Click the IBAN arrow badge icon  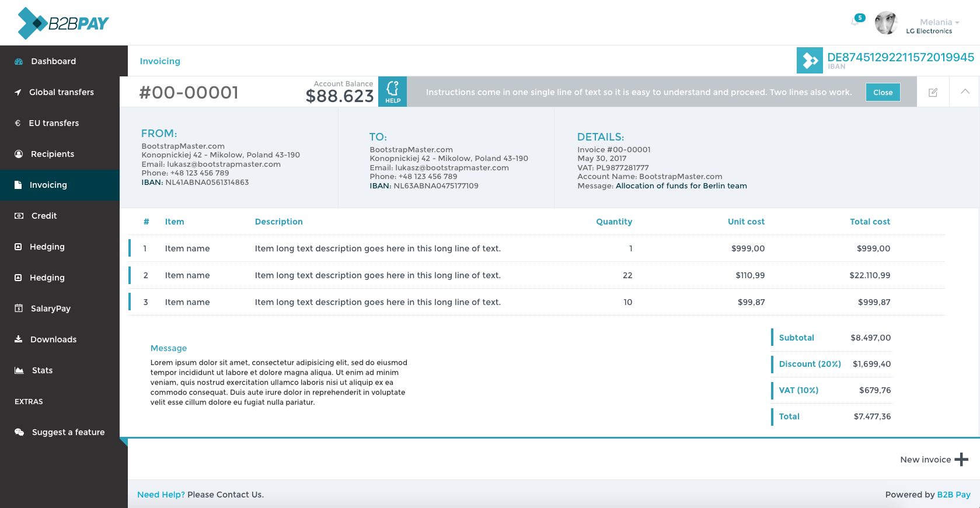(810, 60)
